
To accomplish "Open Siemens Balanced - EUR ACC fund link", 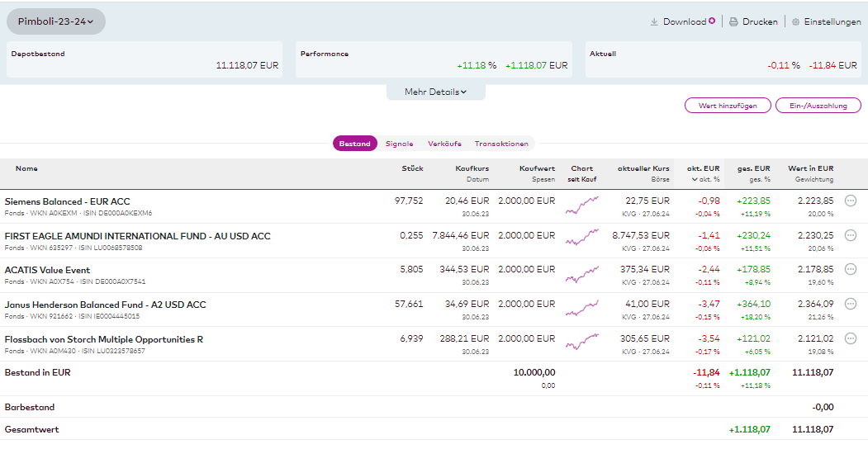I will 68,201.
